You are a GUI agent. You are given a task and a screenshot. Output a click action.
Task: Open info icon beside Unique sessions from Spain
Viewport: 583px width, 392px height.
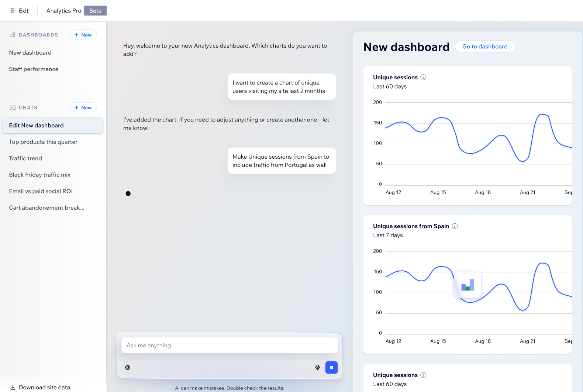click(x=455, y=226)
